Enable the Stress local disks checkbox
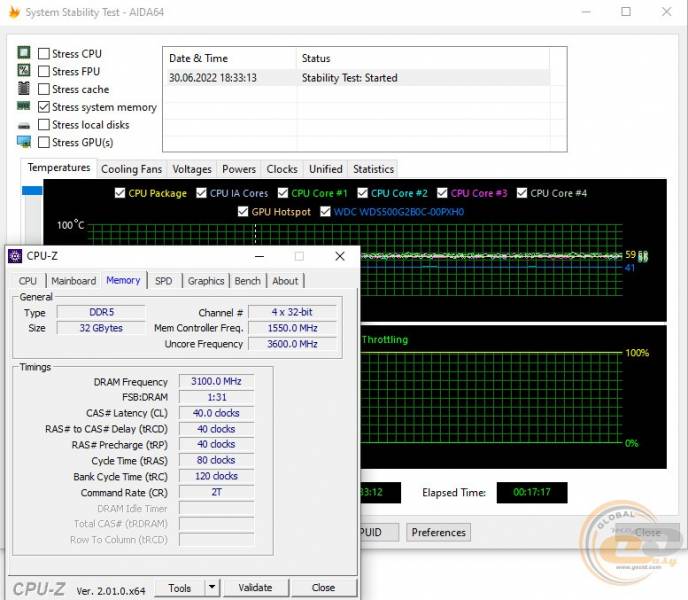Image resolution: width=688 pixels, height=600 pixels. [43, 125]
